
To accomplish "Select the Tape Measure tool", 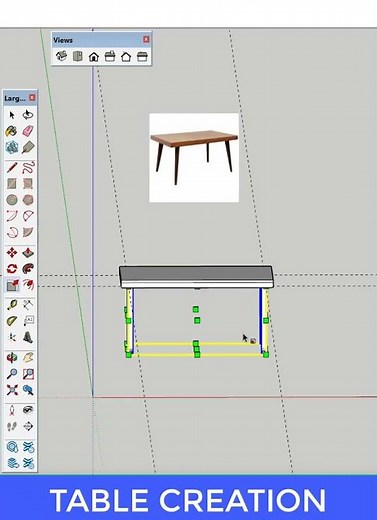I will [x=12, y=305].
